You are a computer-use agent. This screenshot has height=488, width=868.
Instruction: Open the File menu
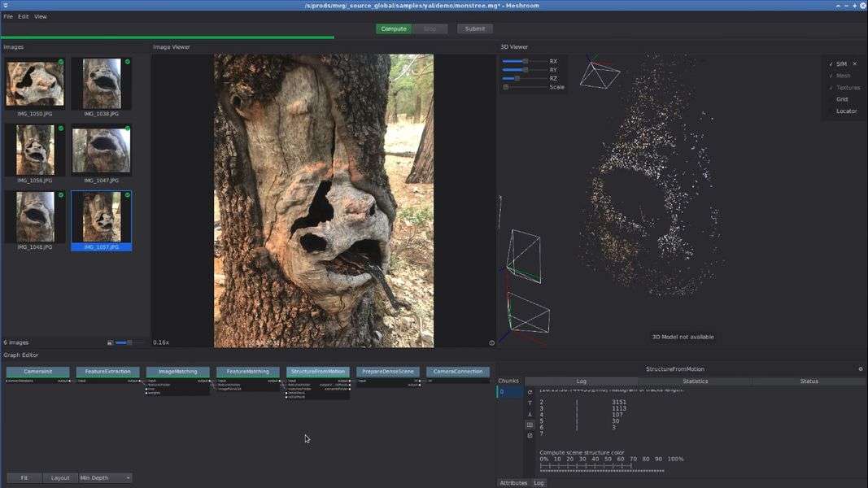pos(8,16)
